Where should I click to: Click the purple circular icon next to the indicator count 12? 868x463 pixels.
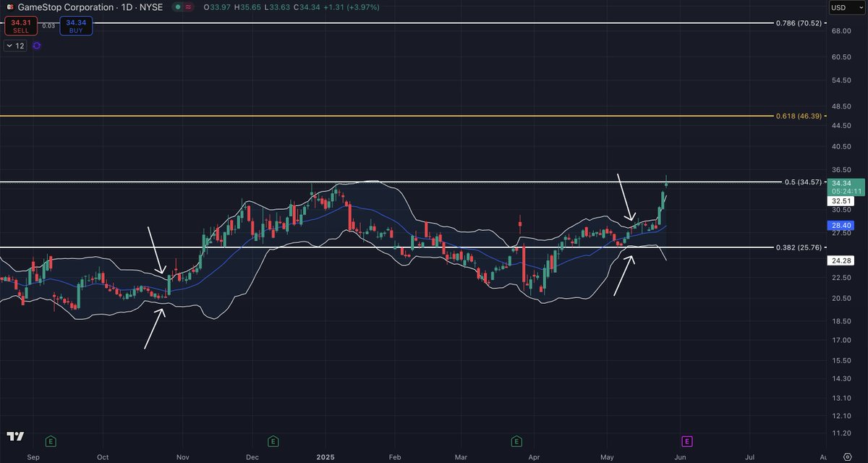(x=37, y=46)
